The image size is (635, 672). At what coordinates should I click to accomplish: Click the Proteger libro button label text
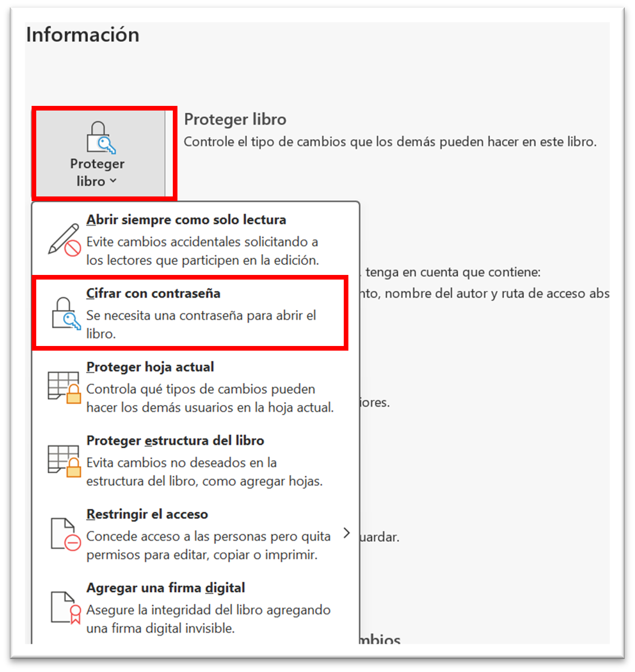tap(97, 172)
